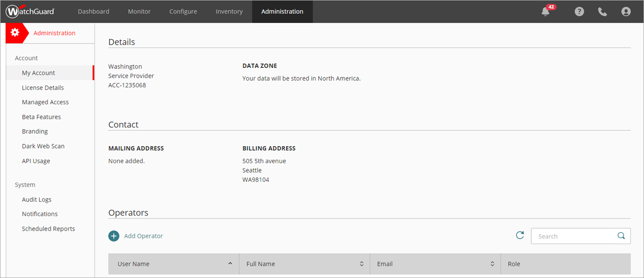Click the Washington account name
This screenshot has height=278, width=644.
125,66
